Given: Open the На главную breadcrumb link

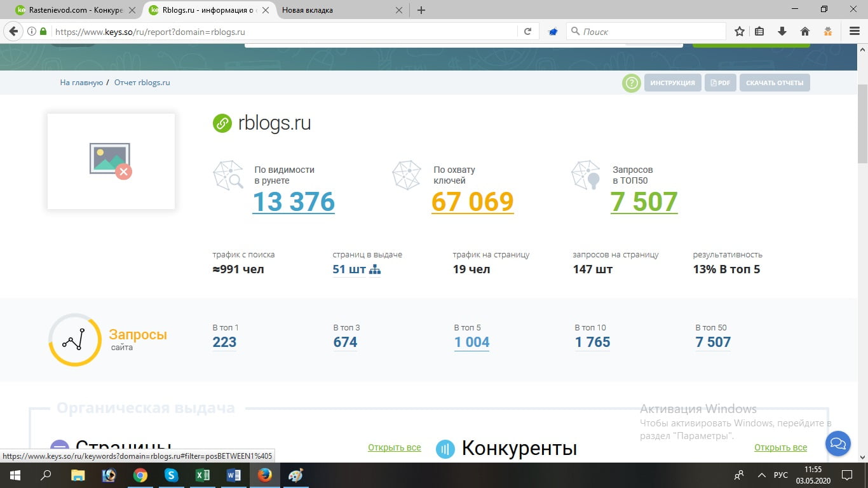Looking at the screenshot, I should click(81, 83).
